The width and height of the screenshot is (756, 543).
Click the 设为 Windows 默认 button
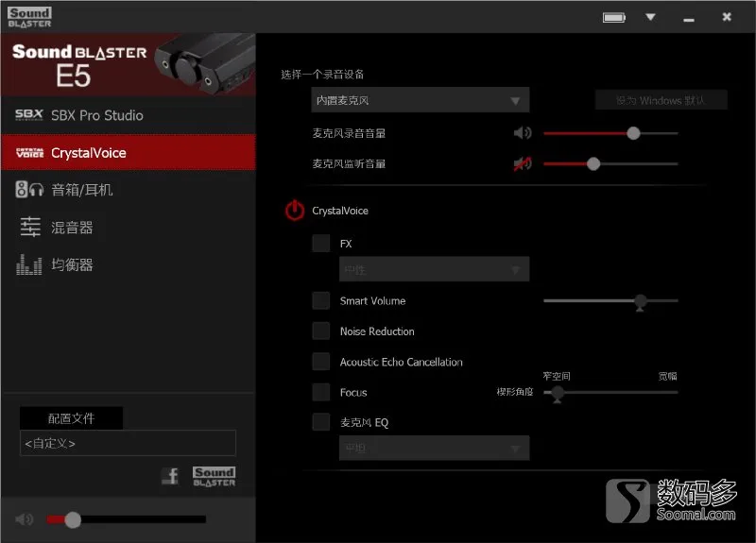tap(661, 100)
